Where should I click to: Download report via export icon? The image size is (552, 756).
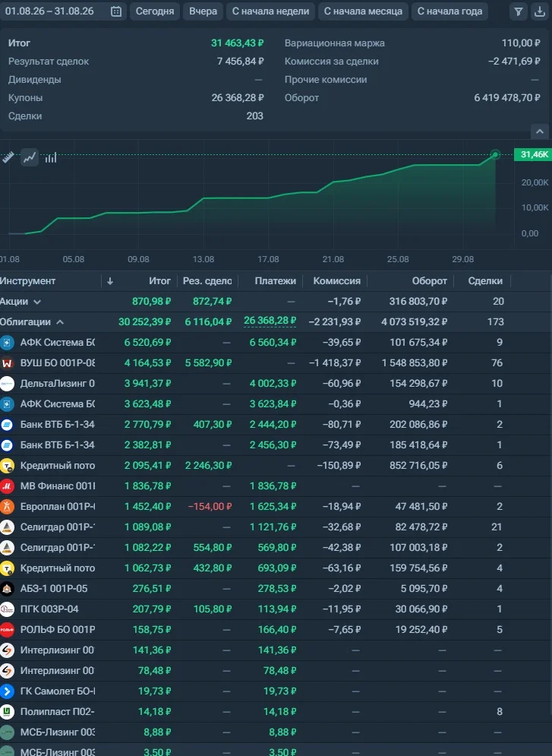tap(540, 11)
